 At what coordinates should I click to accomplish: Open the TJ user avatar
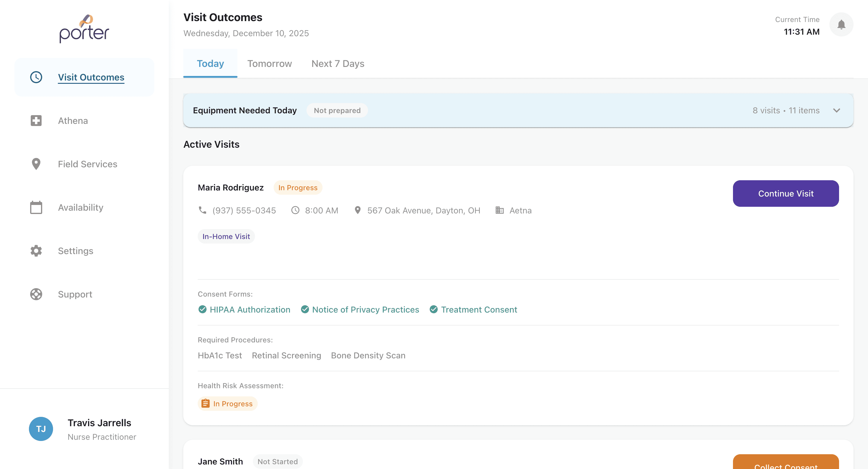coord(41,429)
